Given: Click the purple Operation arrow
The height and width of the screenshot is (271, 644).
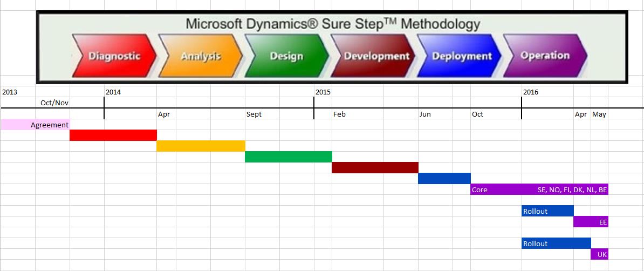Looking at the screenshot, I should tap(546, 56).
